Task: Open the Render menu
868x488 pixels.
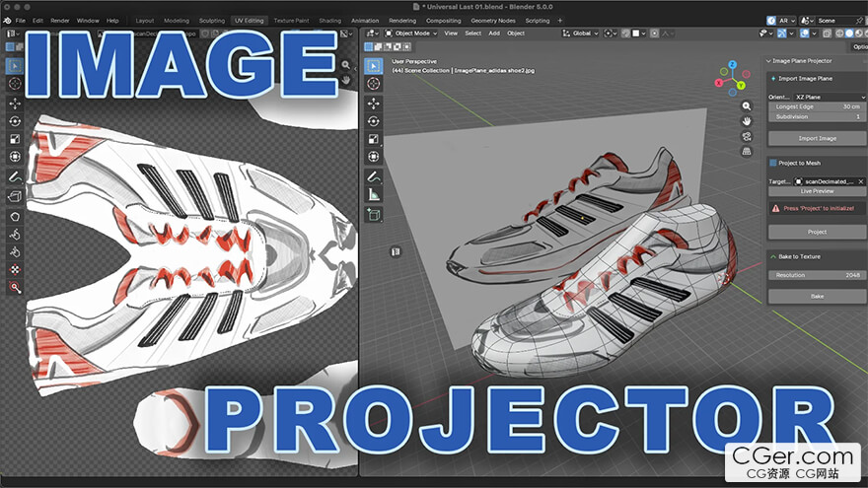Action: [60, 20]
